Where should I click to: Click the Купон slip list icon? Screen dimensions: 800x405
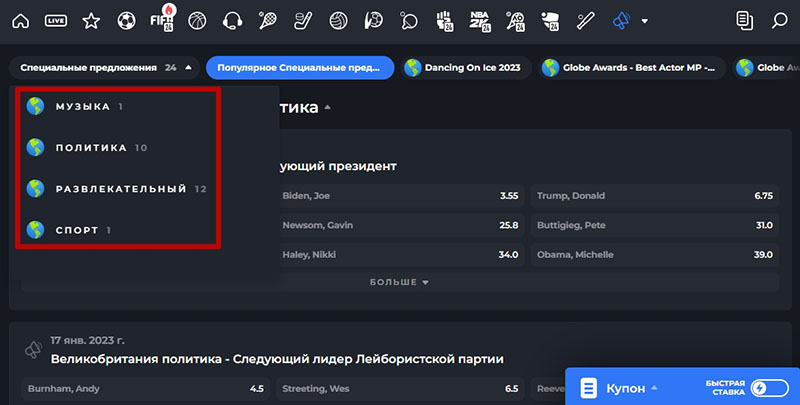click(588, 388)
